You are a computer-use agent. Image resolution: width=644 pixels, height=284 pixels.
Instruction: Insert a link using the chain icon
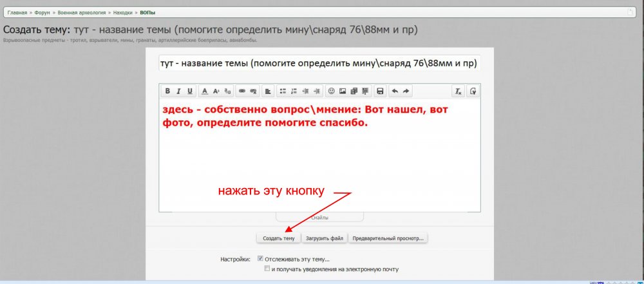point(242,91)
